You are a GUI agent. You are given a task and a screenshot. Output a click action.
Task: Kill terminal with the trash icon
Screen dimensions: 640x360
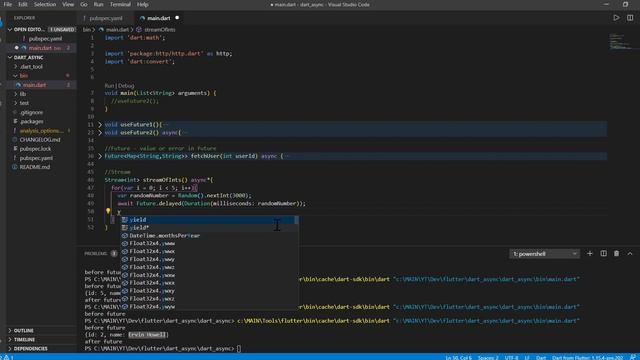616,253
